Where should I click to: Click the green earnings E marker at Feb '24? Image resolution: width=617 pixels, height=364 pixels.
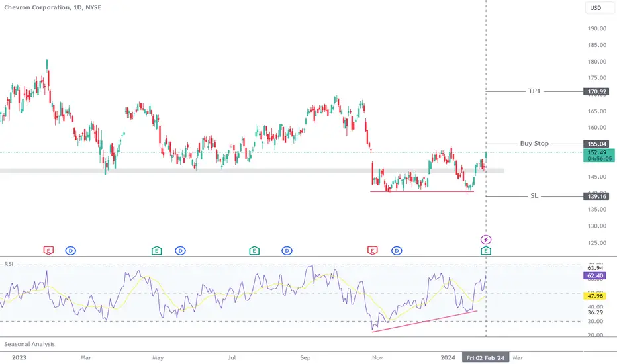pos(486,251)
